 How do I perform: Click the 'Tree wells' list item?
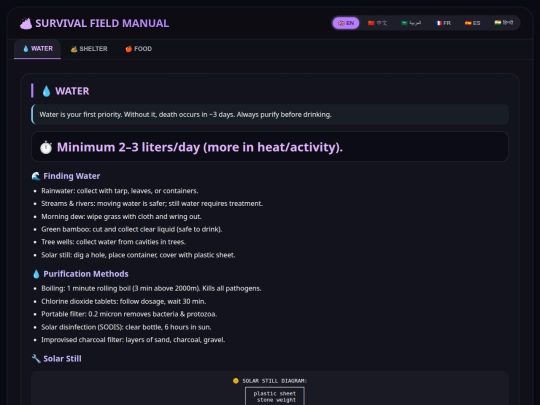(x=113, y=242)
